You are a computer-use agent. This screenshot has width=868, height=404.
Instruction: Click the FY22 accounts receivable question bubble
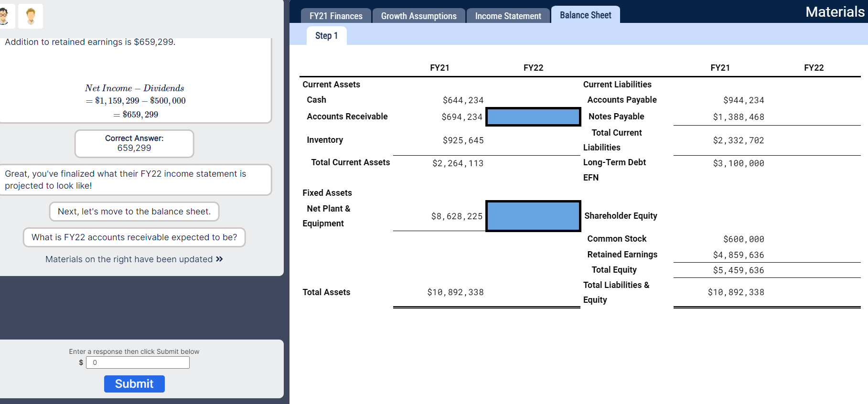(134, 237)
